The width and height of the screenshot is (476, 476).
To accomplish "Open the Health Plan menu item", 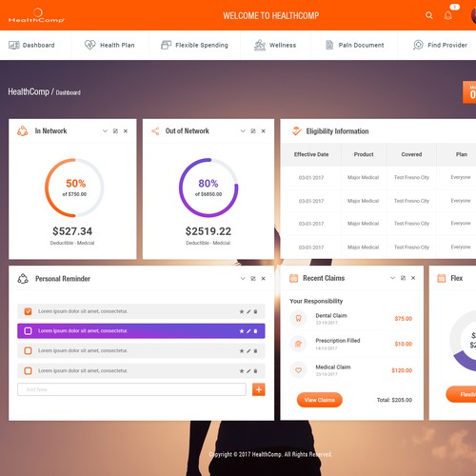I will pos(109,45).
